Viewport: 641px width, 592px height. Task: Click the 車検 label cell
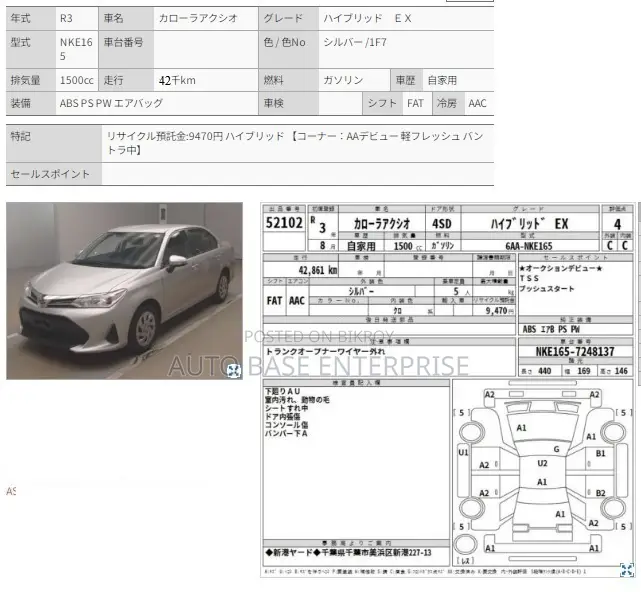click(289, 103)
